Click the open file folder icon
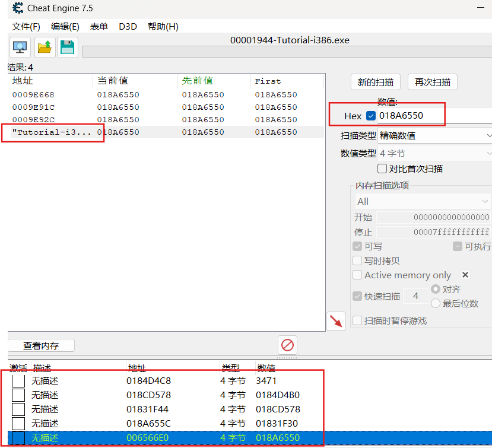492x448 pixels. click(x=44, y=47)
